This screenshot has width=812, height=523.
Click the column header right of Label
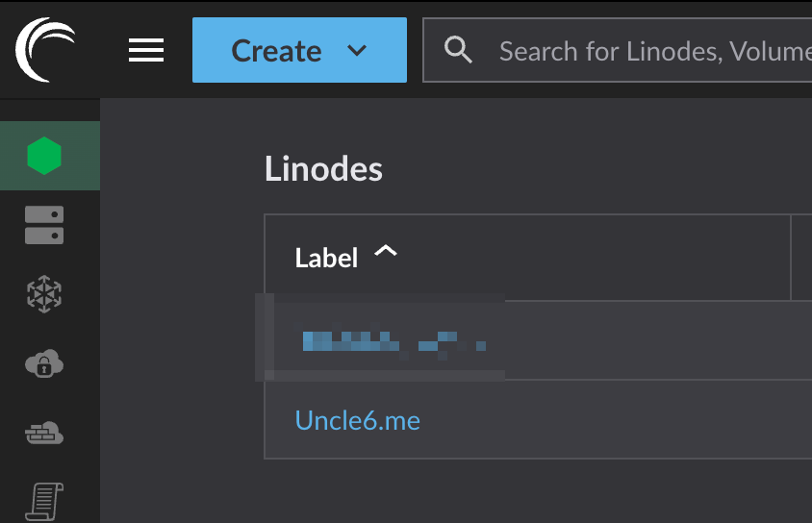[x=802, y=258]
